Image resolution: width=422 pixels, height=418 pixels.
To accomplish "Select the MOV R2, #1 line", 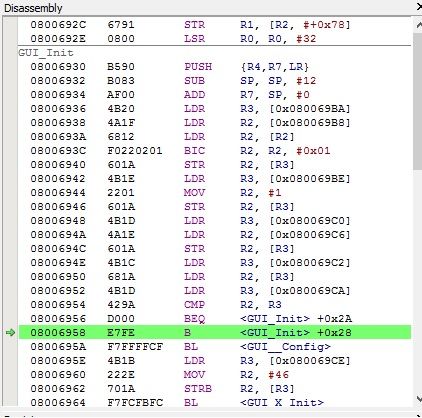I will click(214, 193).
